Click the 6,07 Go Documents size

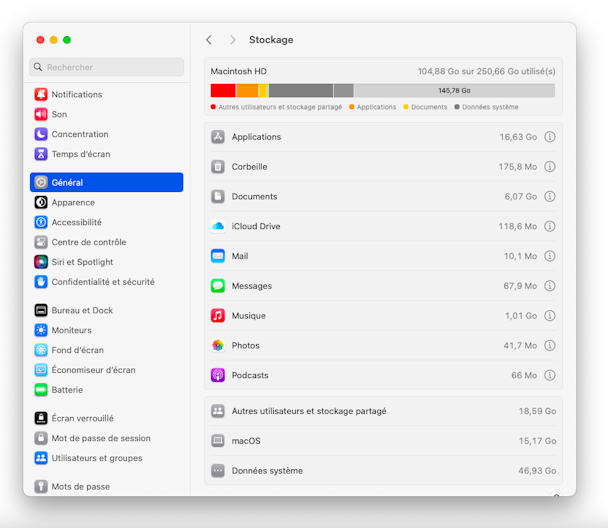coord(521,197)
